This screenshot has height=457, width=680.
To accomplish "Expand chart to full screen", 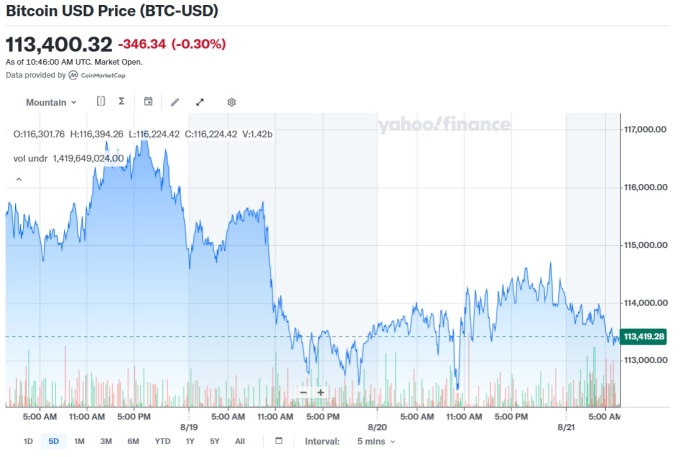I will (200, 102).
